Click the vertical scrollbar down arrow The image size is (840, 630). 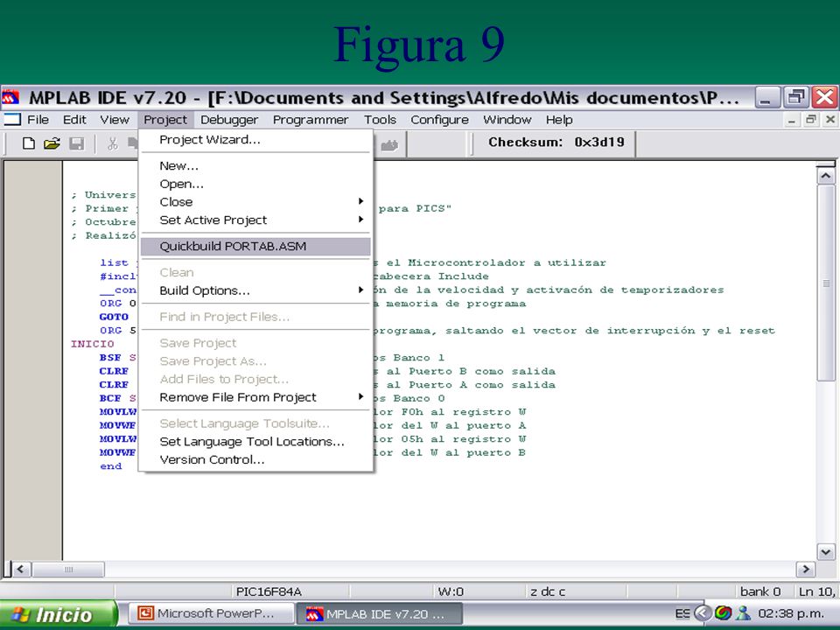(825, 551)
